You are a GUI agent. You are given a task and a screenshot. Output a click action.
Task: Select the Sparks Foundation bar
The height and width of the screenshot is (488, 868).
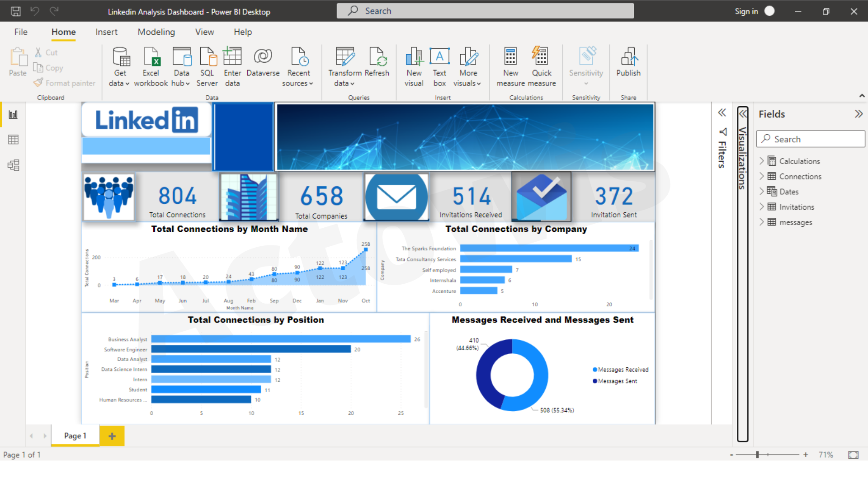point(549,248)
